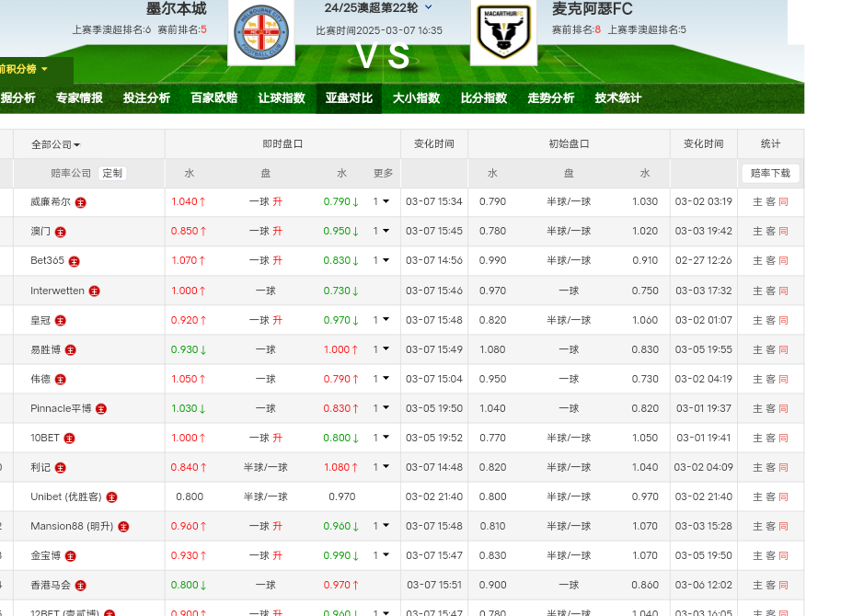Click red 主 badge next to 香港马会
This screenshot has height=616, width=864.
click(x=80, y=586)
